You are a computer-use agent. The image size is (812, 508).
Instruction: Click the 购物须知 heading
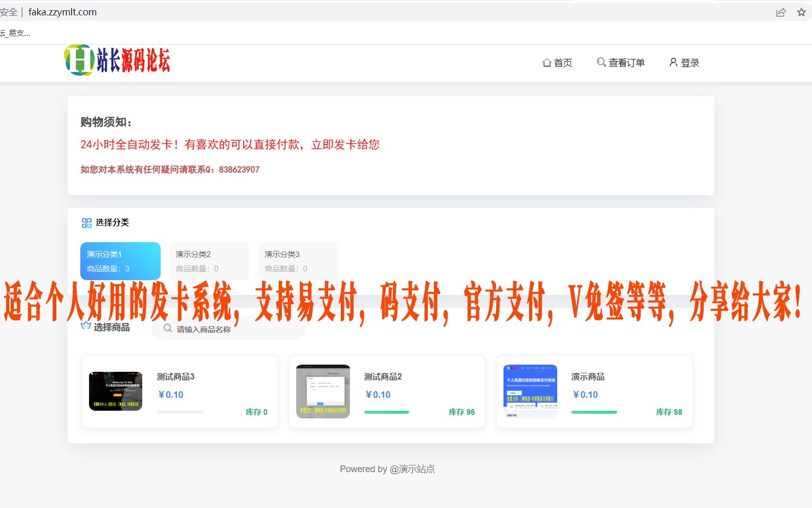point(106,122)
